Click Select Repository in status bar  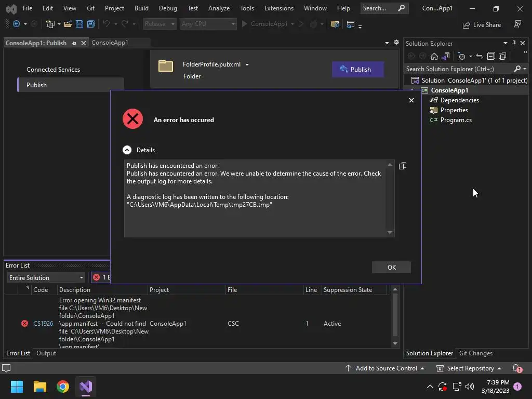pyautogui.click(x=469, y=368)
